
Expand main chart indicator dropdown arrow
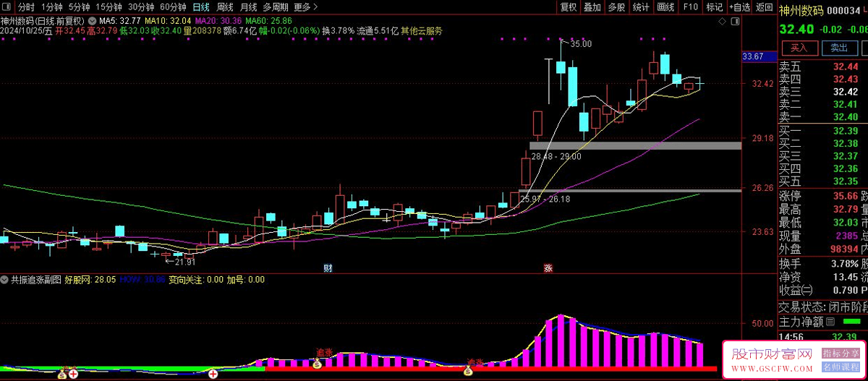(x=93, y=20)
